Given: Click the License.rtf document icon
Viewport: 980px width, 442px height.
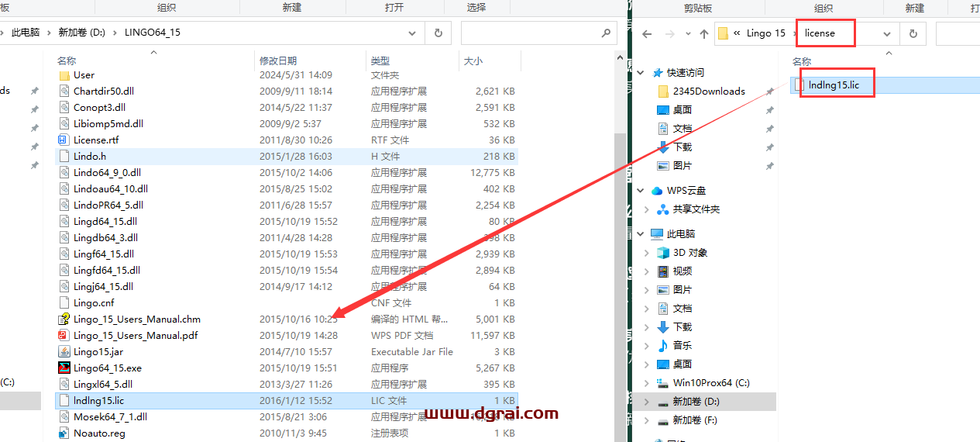Looking at the screenshot, I should point(64,140).
